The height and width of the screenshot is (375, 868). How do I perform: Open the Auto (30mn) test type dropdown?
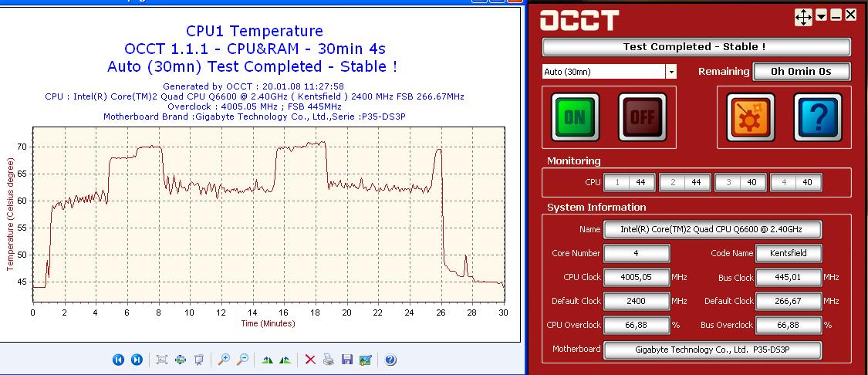tap(671, 72)
